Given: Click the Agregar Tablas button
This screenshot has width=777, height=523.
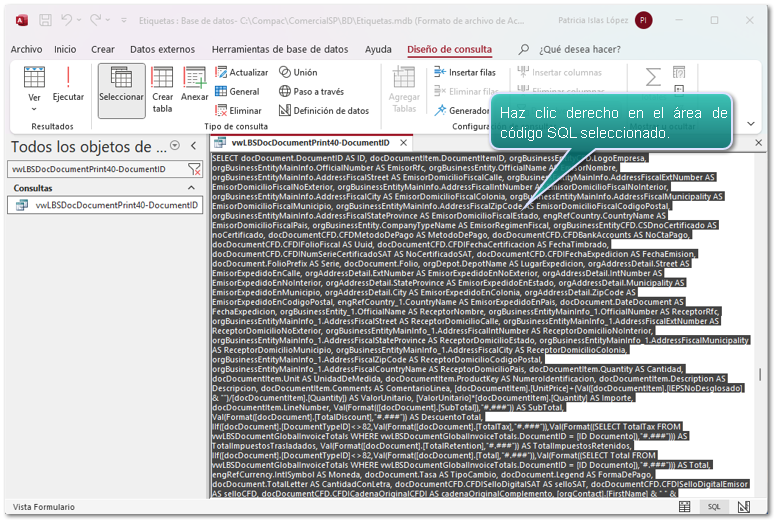Looking at the screenshot, I should tap(404, 90).
